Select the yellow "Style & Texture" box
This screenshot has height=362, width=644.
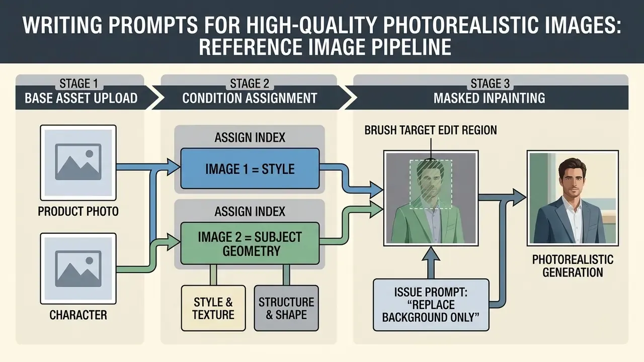click(213, 308)
